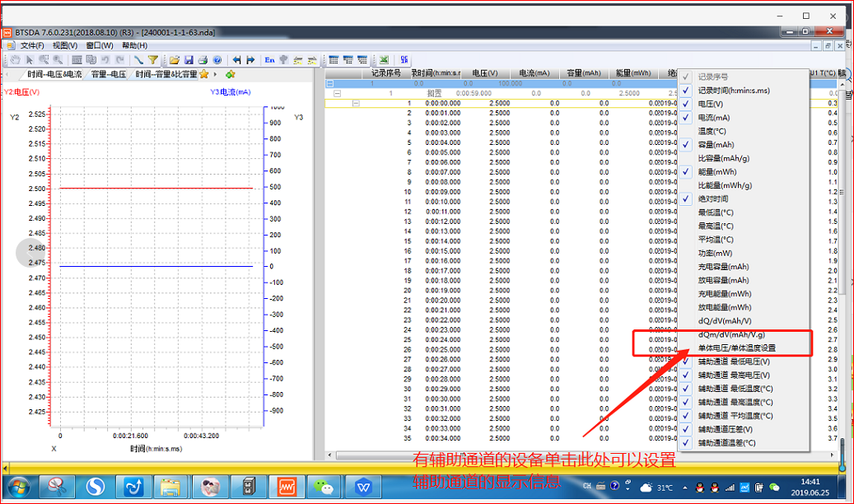Enable 功率(mW) column in list
Viewport: 854px width, 504px height.
743,253
